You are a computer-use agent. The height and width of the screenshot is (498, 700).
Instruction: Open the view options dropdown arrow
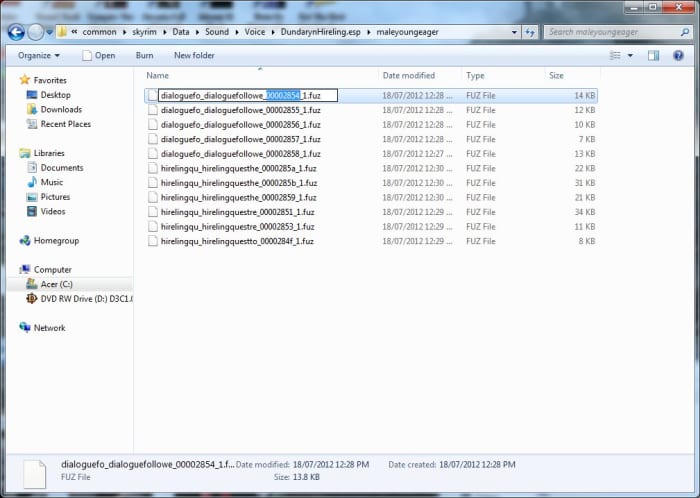point(630,56)
